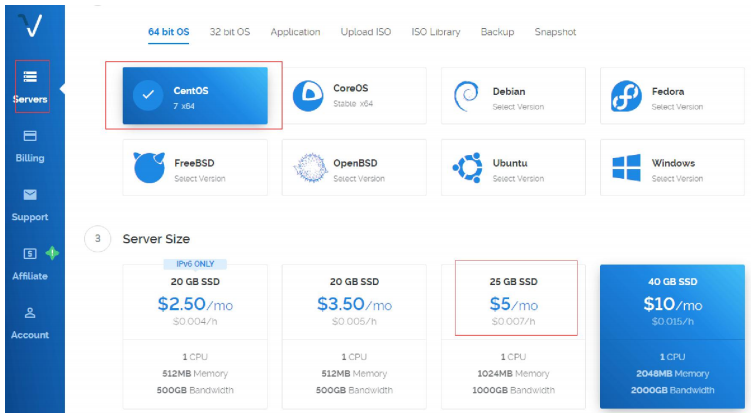Open the Snapshot tab
The height and width of the screenshot is (413, 751).
[555, 32]
